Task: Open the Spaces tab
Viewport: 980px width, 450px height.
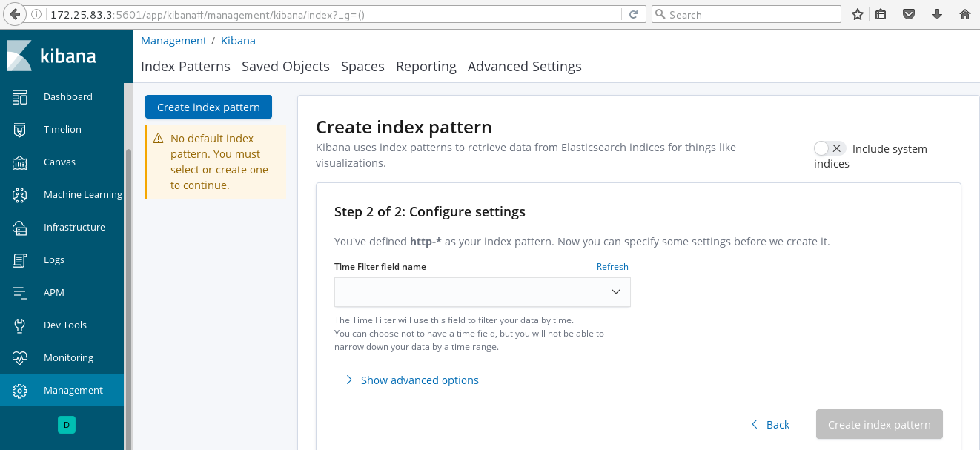Action: coord(362,67)
